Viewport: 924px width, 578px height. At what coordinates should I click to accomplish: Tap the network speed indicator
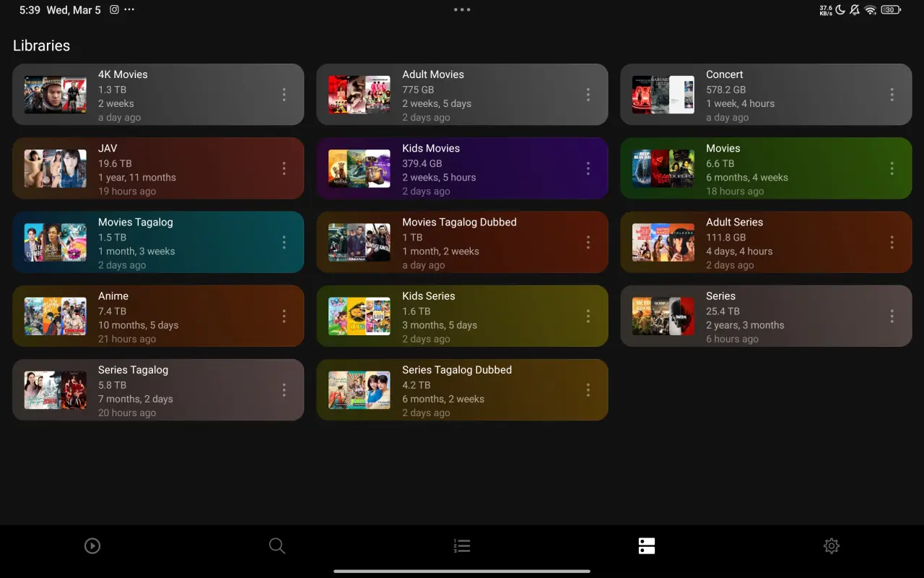coord(826,10)
